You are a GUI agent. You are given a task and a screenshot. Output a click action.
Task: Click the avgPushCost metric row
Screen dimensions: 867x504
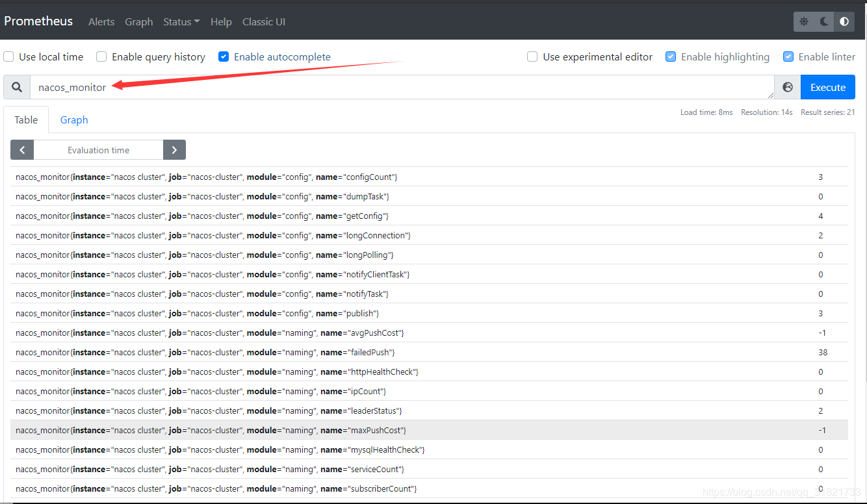pos(429,333)
